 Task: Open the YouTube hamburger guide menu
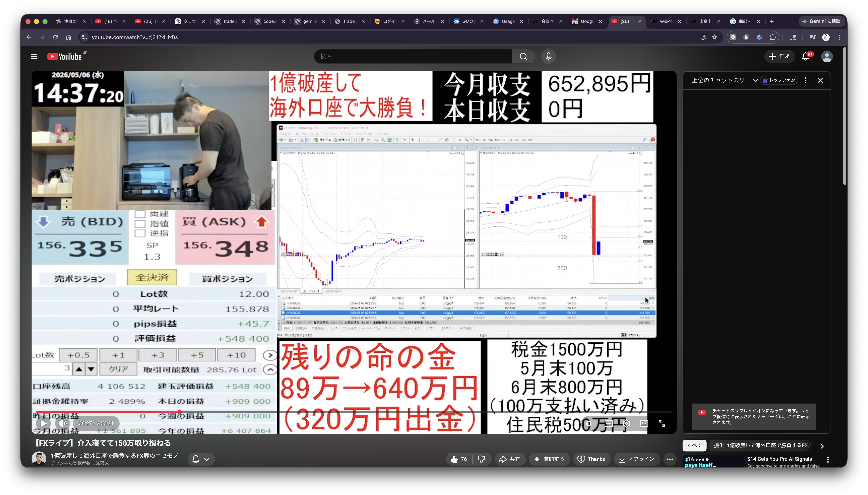34,56
